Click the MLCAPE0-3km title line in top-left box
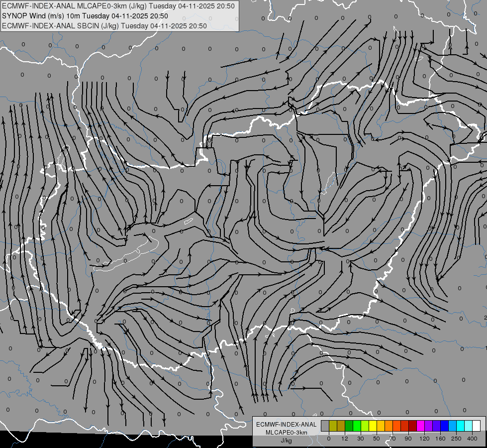 point(118,6)
